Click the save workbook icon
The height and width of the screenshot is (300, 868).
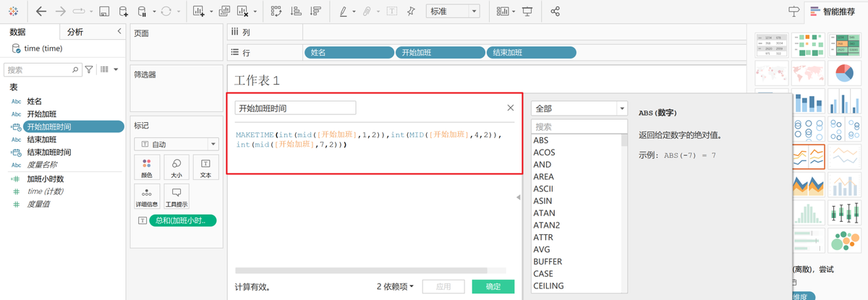click(x=104, y=12)
